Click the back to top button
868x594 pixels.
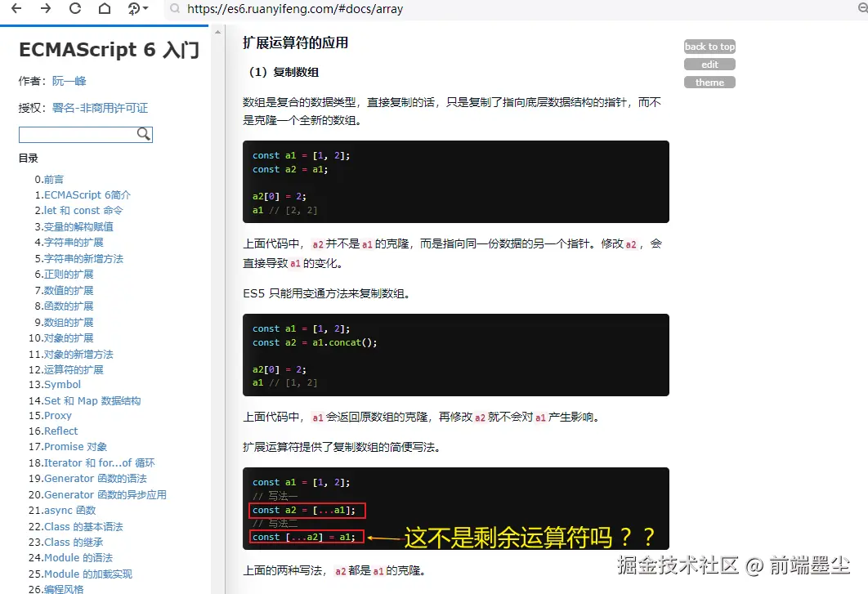click(709, 47)
